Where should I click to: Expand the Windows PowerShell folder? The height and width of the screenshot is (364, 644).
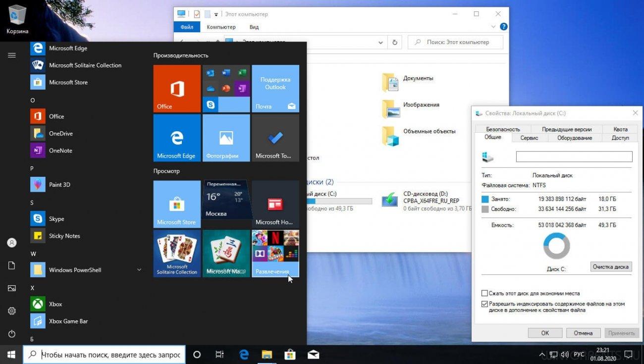point(86,270)
